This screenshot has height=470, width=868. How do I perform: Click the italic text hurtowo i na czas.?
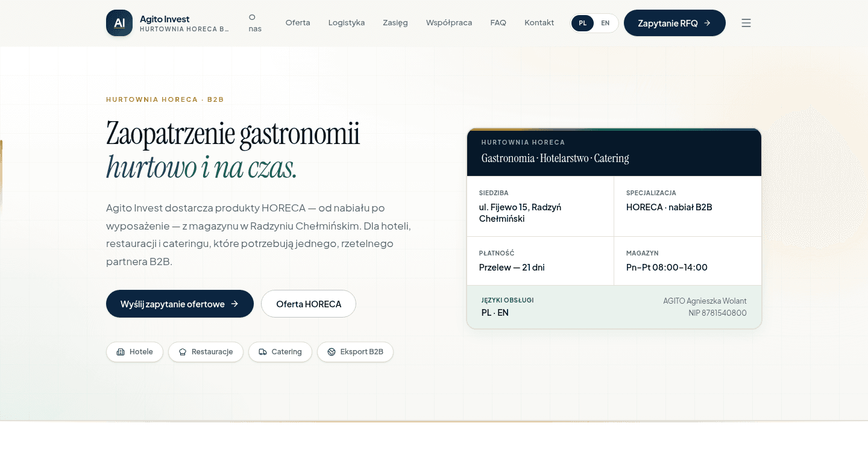point(201,167)
